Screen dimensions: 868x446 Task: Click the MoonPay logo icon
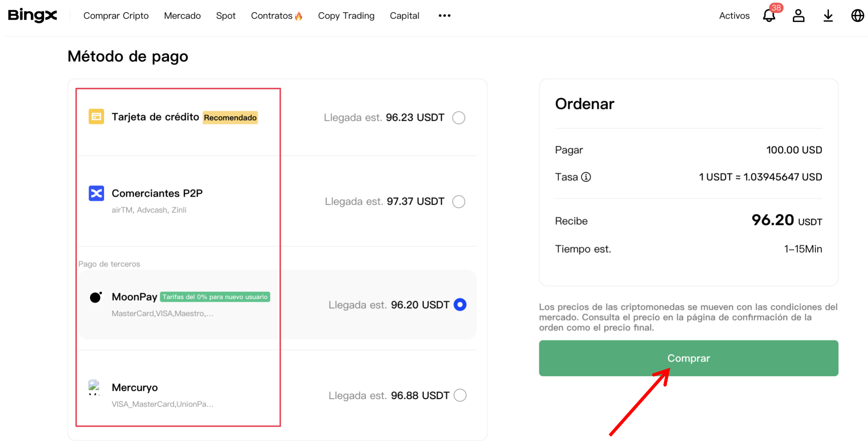point(96,297)
